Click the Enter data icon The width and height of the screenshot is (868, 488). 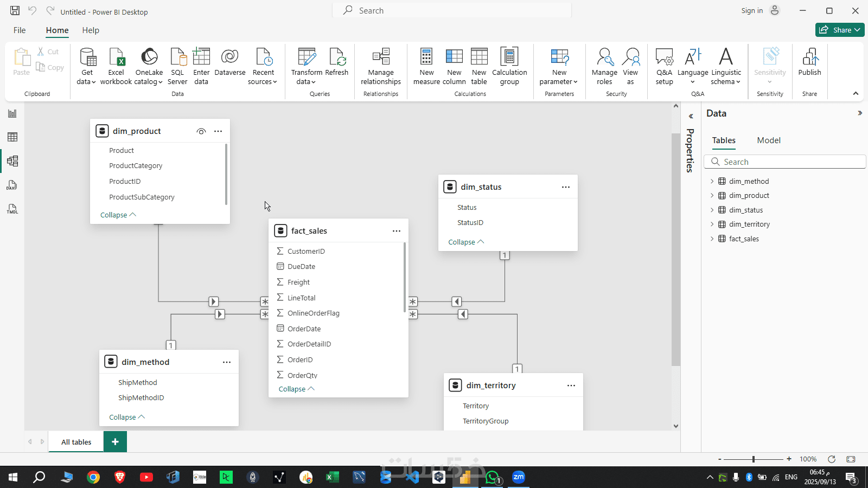click(x=201, y=56)
